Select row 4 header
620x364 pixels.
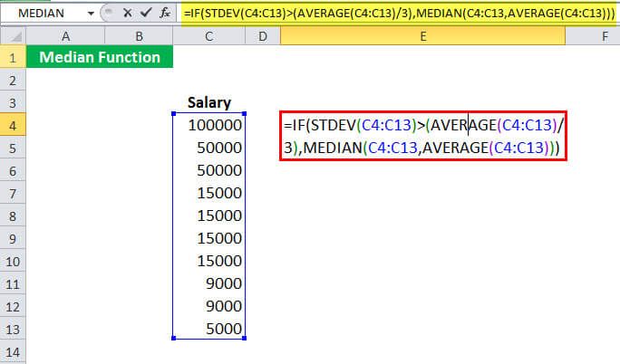[13, 126]
